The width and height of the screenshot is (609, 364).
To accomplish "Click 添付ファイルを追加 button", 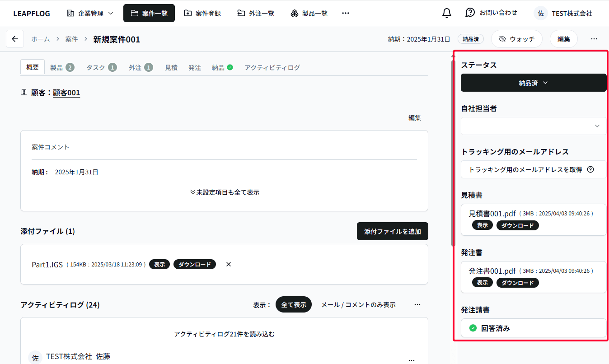I will tap(392, 231).
